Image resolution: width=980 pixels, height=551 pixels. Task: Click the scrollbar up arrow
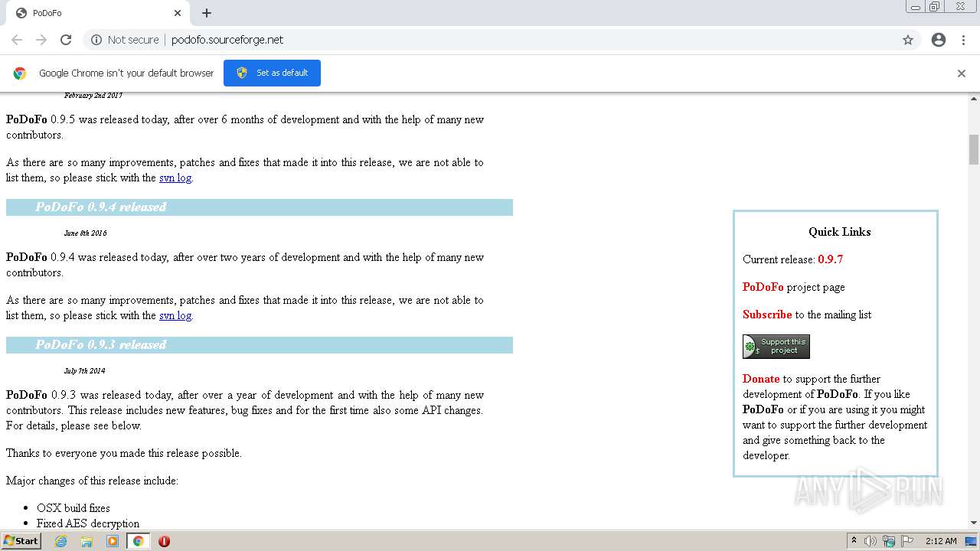point(974,99)
